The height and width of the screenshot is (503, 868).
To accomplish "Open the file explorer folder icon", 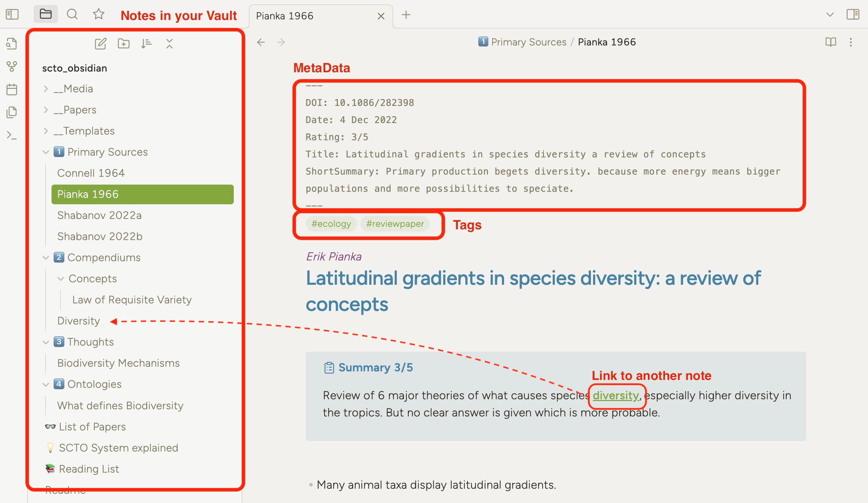I will point(46,14).
